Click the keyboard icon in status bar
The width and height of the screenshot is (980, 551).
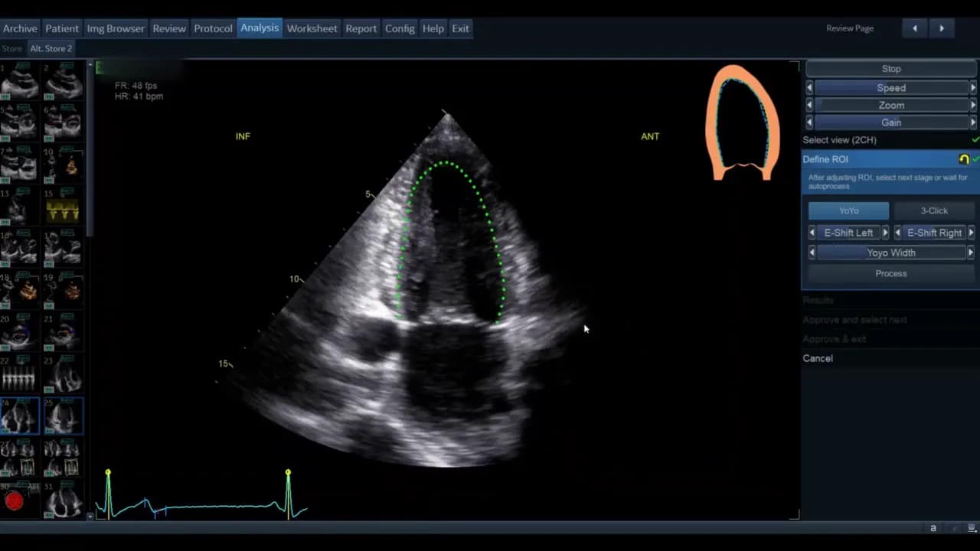971,528
